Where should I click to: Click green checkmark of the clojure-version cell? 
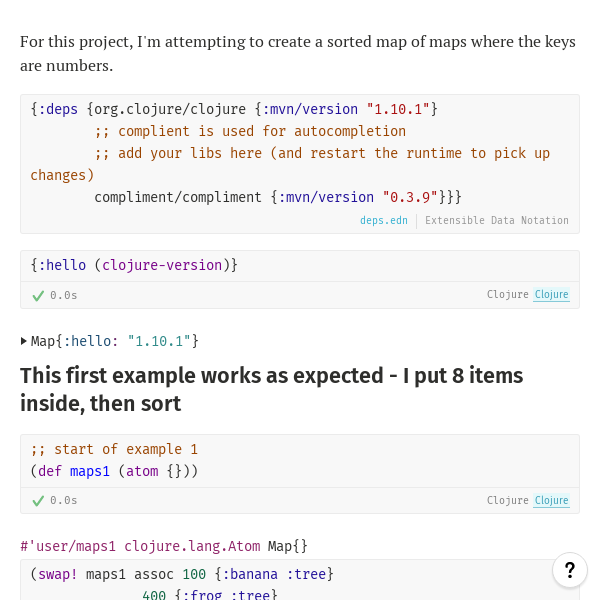pos(38,295)
